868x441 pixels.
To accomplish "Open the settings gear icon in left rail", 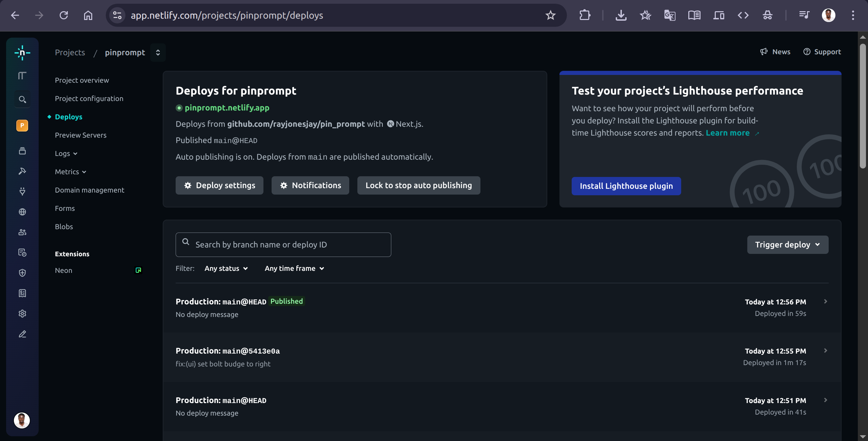I will [x=22, y=314].
